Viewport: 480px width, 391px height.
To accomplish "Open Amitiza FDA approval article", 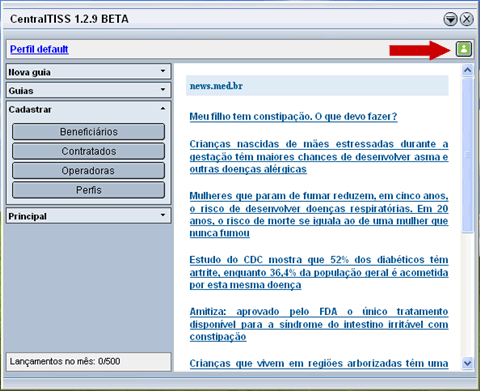I will pyautogui.click(x=319, y=324).
